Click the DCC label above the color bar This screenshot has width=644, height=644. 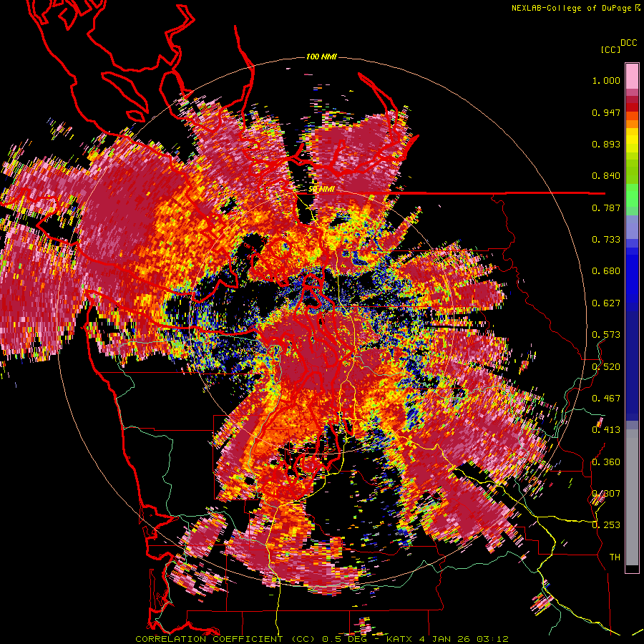point(629,43)
